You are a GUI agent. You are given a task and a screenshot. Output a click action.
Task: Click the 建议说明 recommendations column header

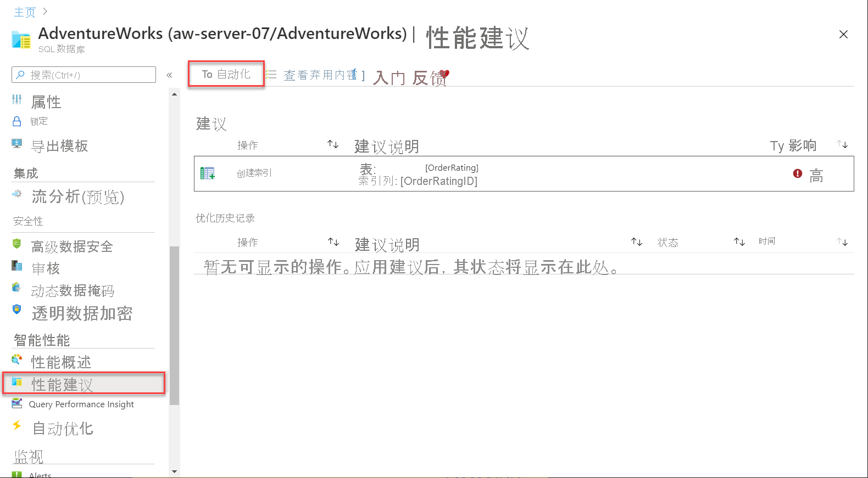[x=387, y=147]
